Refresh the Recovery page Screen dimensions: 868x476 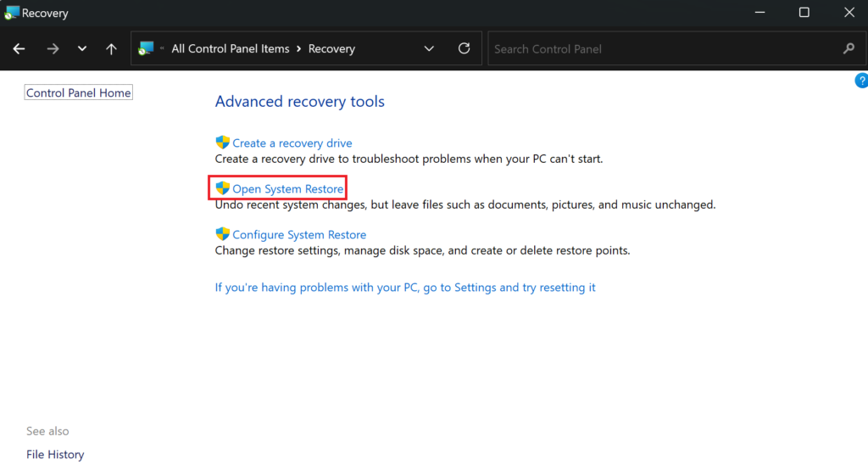(464, 48)
